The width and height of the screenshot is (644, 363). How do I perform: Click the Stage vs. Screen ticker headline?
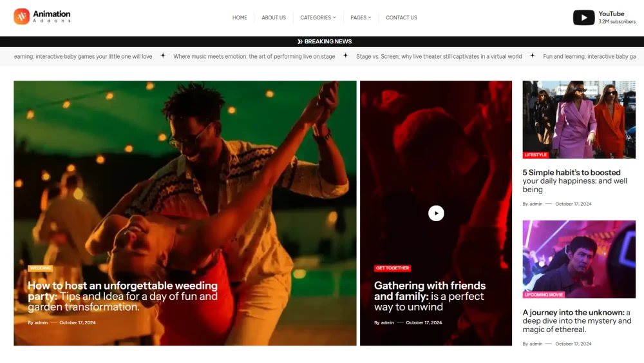[x=439, y=56]
